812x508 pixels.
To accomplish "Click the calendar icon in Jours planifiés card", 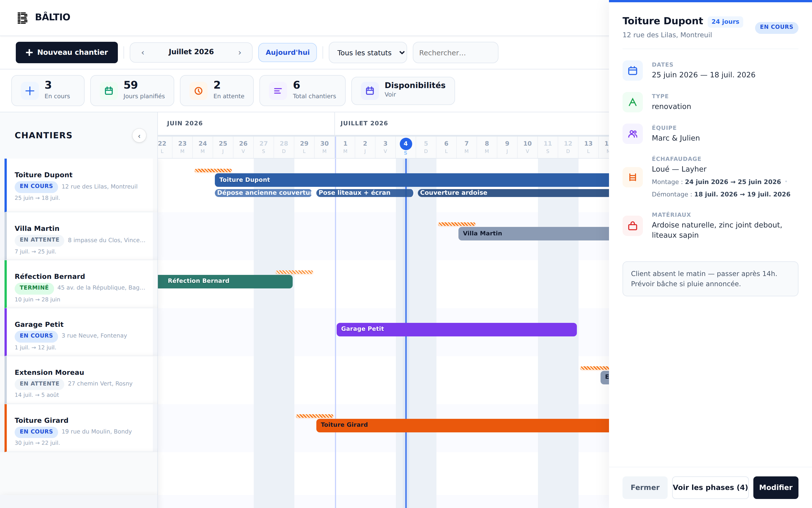I will tap(109, 91).
